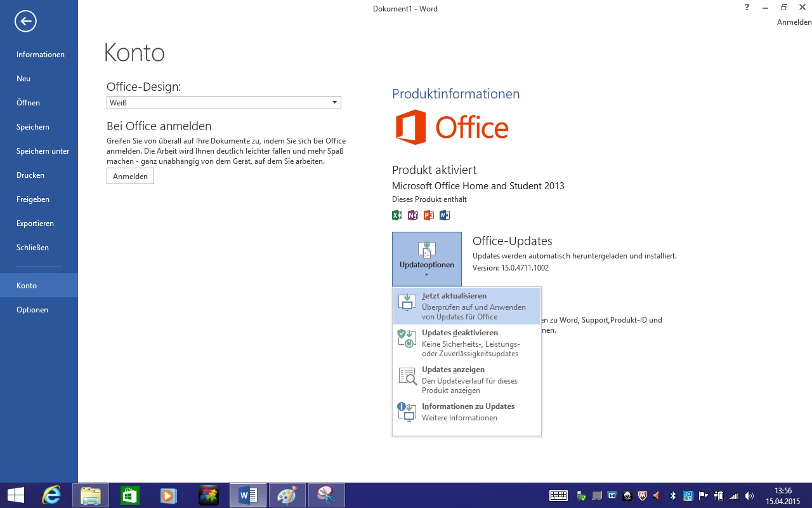This screenshot has height=508, width=812.
Task: Click the Word product icon under Produktinformationen
Action: pos(444,215)
